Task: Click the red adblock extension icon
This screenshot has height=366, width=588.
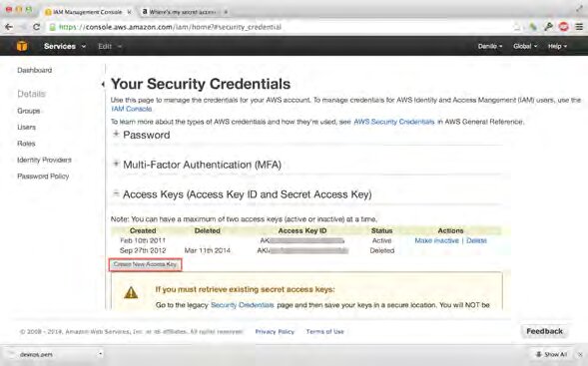Action: click(564, 27)
